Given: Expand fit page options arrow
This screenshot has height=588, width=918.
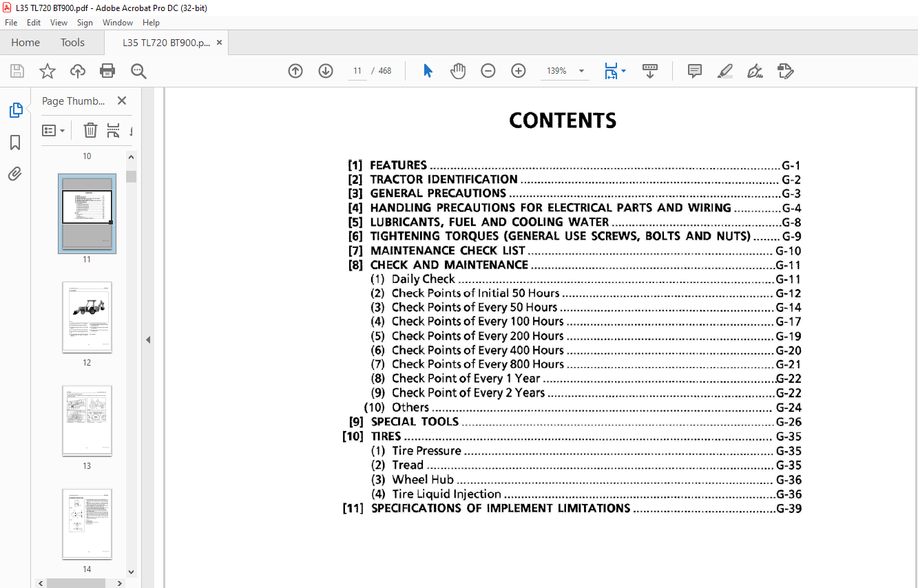Looking at the screenshot, I should tap(623, 71).
